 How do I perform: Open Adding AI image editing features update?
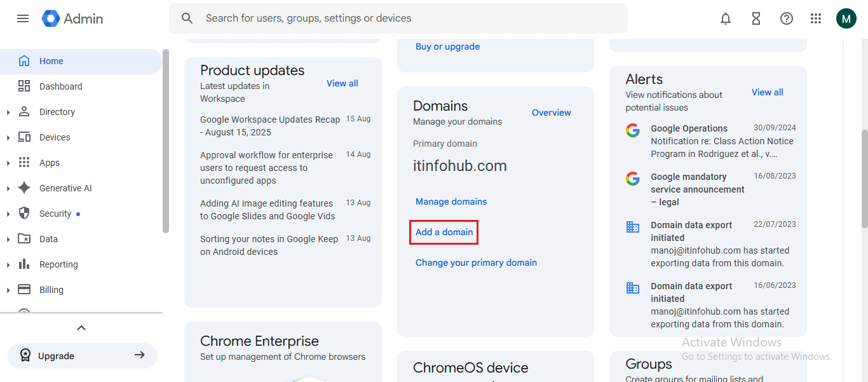click(x=268, y=210)
